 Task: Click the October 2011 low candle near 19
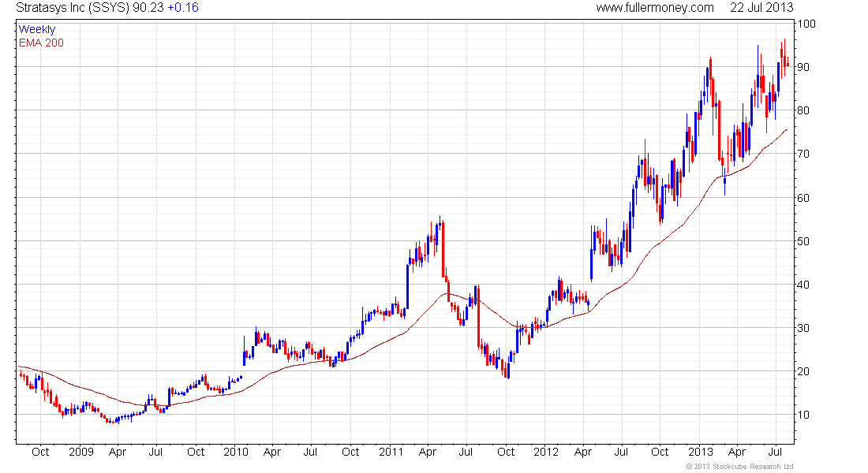point(508,371)
